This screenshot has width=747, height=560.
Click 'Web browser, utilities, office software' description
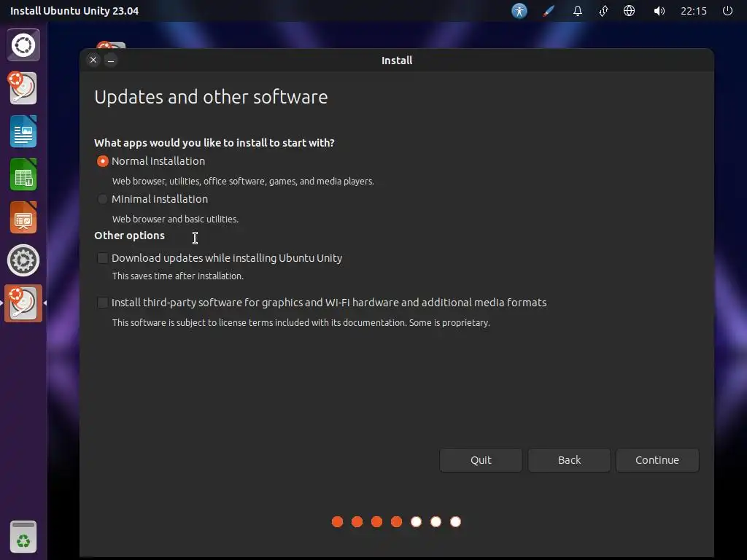coord(243,181)
